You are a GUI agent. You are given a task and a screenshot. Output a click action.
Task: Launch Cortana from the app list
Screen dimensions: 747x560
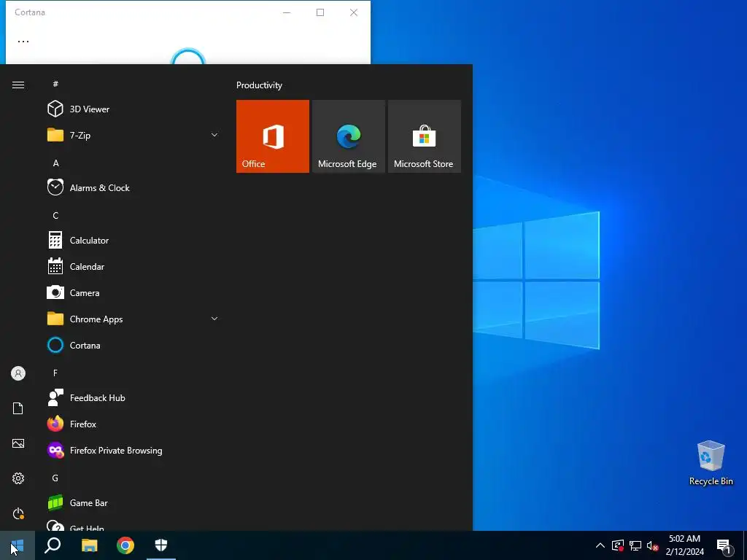(133, 345)
